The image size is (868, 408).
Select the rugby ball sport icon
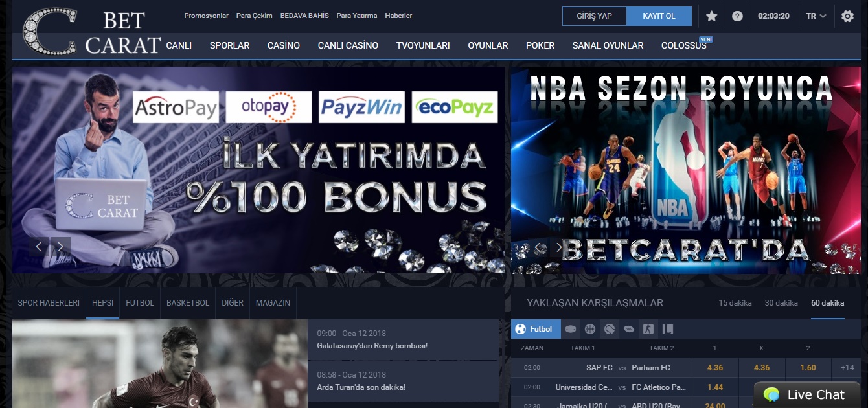coord(628,329)
